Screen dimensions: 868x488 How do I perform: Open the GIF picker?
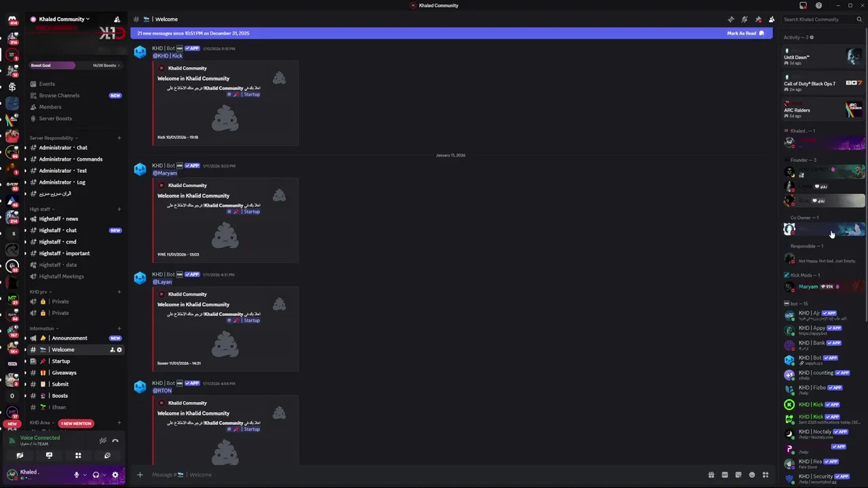pyautogui.click(x=724, y=474)
